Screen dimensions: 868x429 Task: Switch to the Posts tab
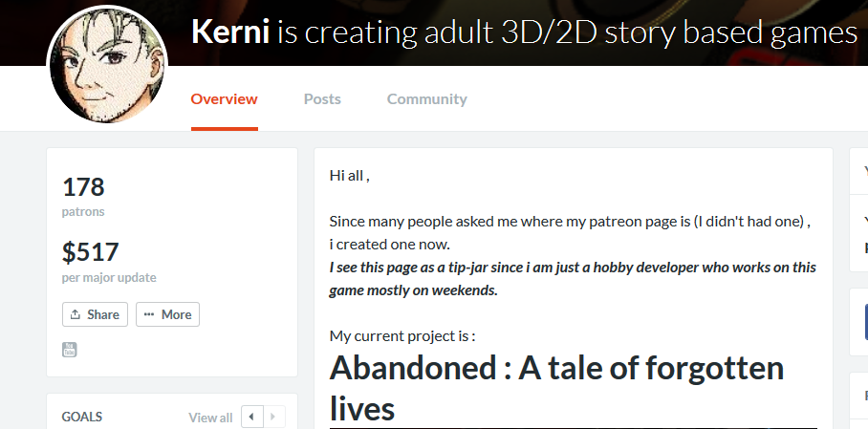(x=322, y=99)
